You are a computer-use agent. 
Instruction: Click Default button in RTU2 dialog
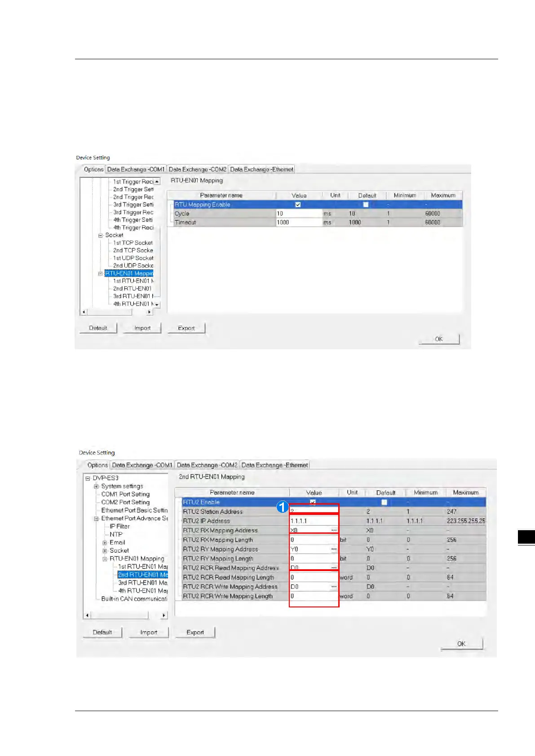[x=102, y=632]
